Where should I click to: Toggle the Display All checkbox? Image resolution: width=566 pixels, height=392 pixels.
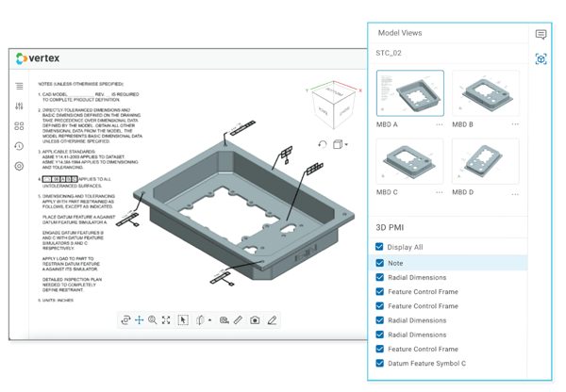[x=379, y=247]
